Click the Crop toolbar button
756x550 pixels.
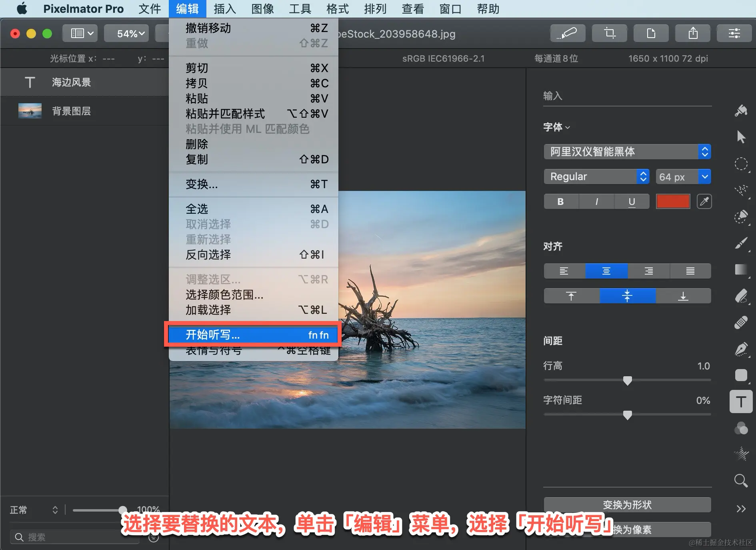pyautogui.click(x=610, y=33)
